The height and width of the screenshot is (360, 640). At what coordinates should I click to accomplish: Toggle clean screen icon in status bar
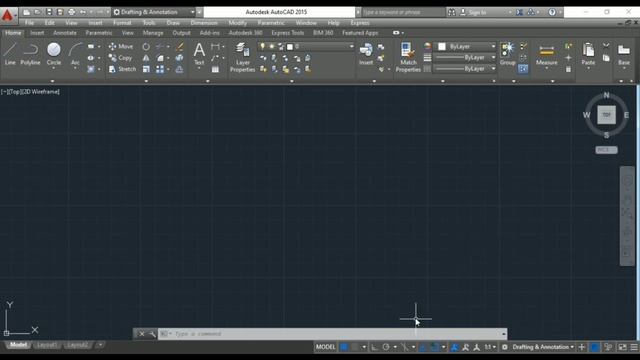point(622,347)
